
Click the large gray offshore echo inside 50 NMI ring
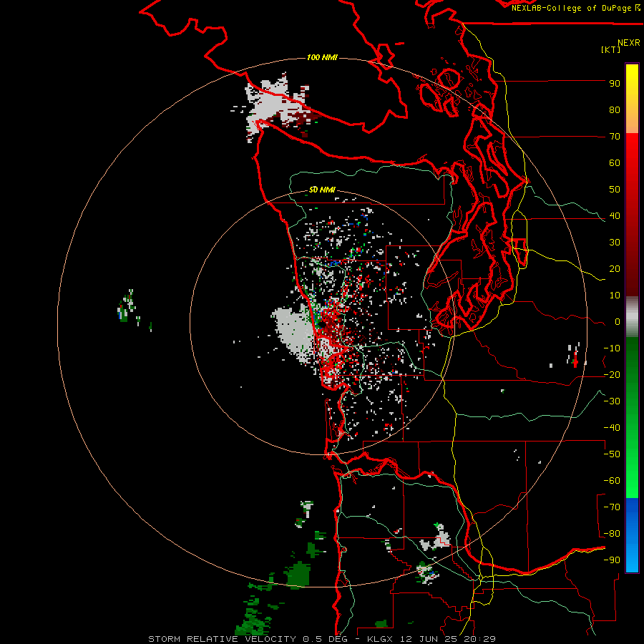tap(293, 333)
